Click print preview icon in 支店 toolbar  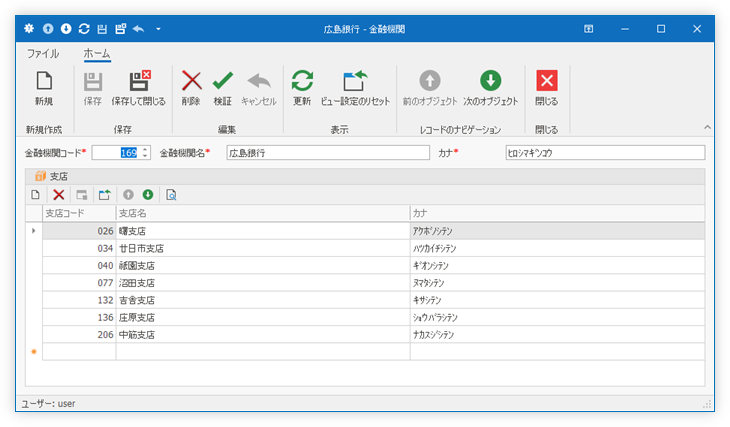171,195
